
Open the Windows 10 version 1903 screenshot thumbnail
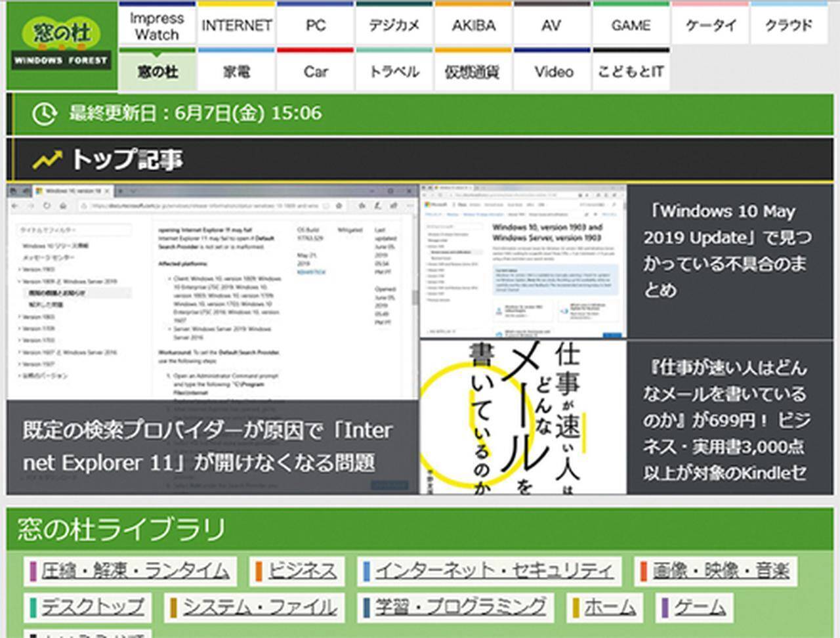click(x=524, y=261)
